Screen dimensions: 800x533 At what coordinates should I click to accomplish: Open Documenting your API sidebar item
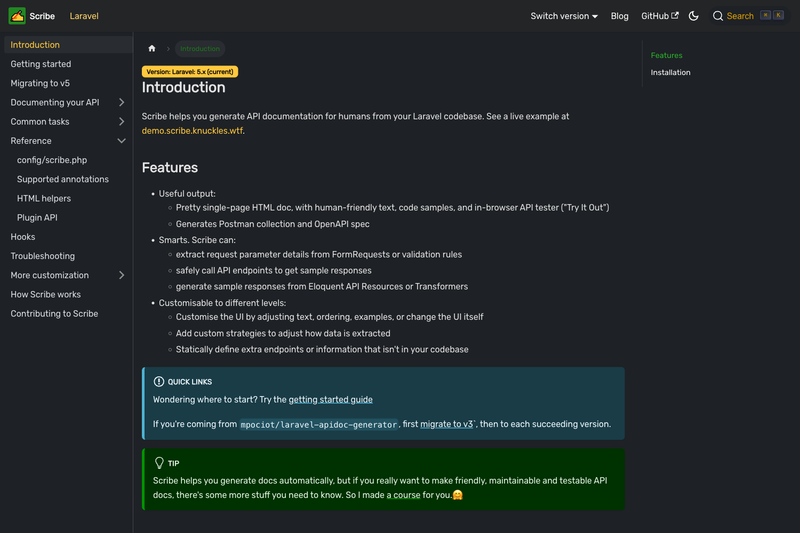point(55,103)
